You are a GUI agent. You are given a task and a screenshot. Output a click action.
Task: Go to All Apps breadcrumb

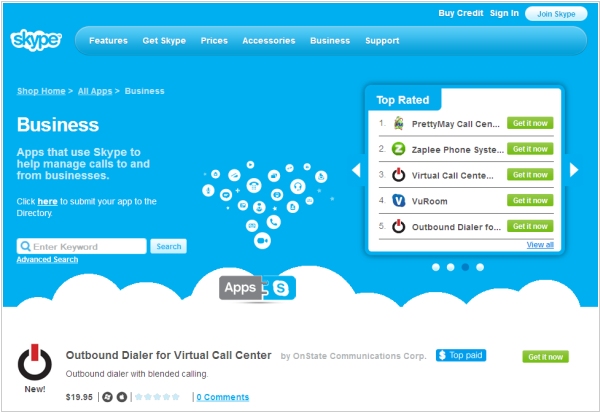pos(95,91)
